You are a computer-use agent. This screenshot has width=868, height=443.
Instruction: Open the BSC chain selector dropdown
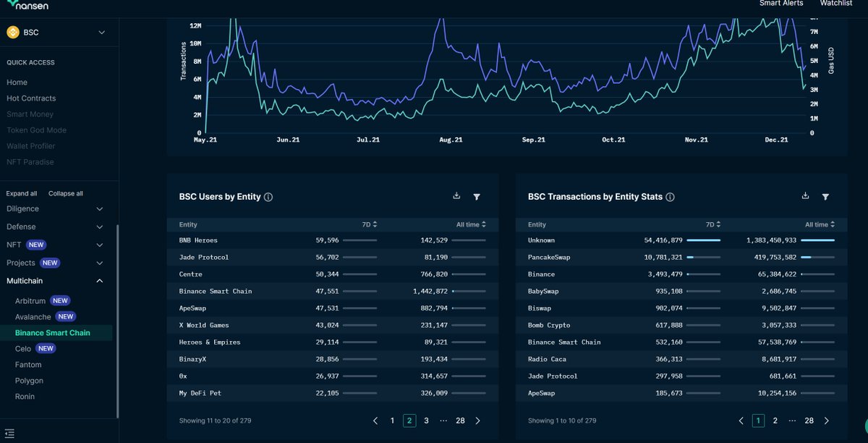(59, 32)
